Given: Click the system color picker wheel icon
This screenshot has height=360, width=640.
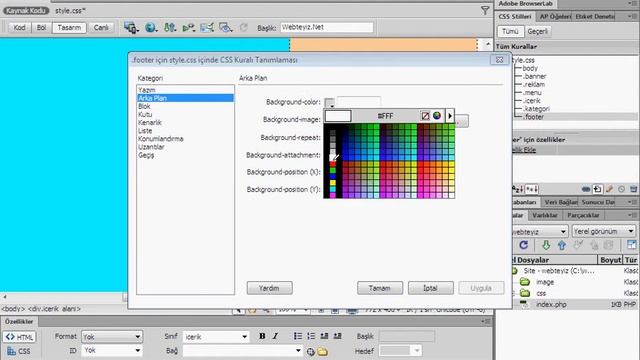Looking at the screenshot, I should click(437, 116).
